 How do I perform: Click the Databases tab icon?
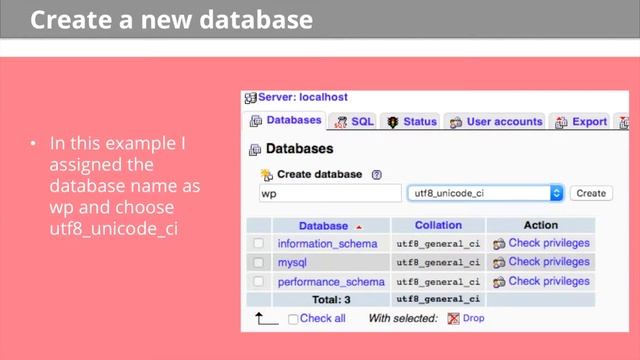point(256,121)
